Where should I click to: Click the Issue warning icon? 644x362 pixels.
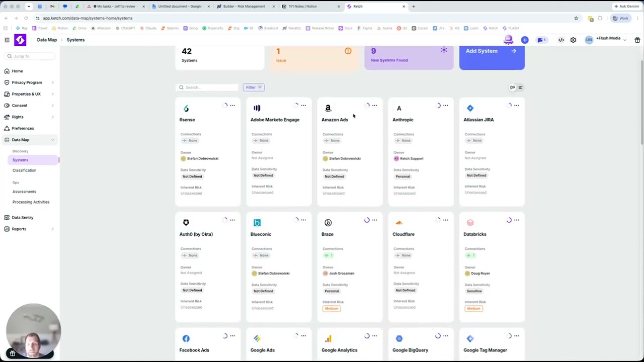click(348, 51)
